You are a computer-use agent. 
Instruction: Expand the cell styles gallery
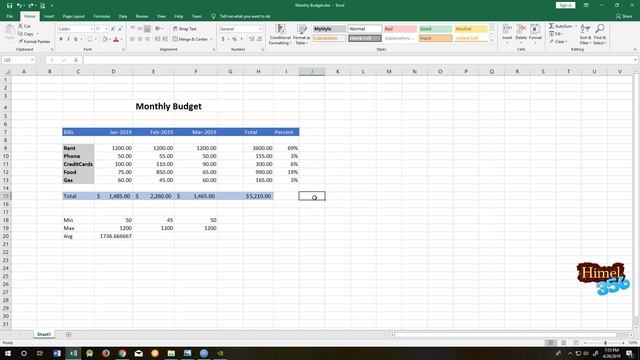(491, 41)
